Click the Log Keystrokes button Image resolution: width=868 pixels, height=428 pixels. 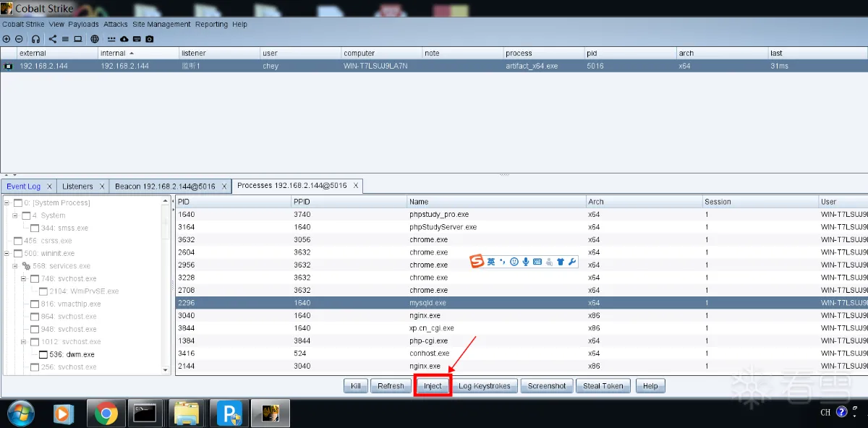click(x=485, y=386)
